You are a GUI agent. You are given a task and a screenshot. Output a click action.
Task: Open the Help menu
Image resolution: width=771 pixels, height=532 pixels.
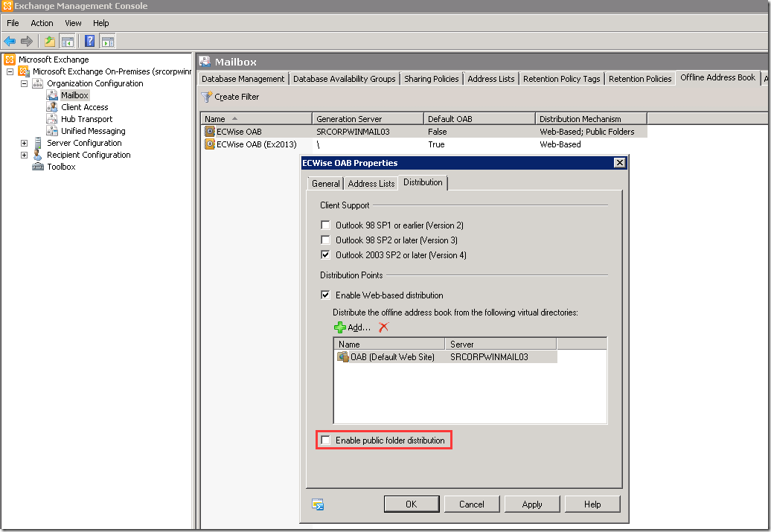point(100,23)
